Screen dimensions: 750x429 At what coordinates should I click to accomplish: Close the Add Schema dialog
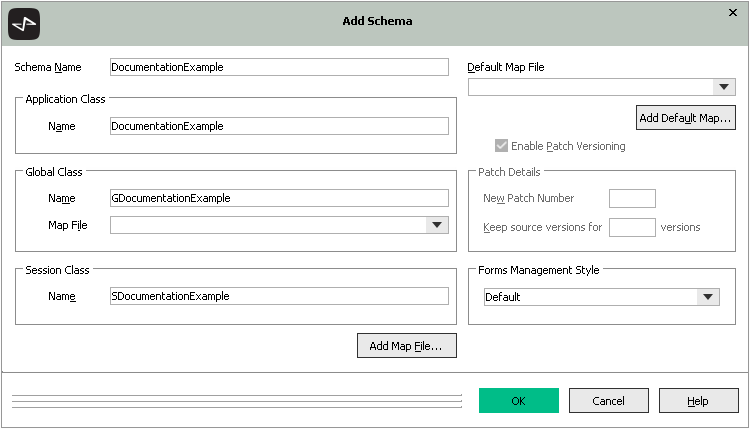pos(732,12)
